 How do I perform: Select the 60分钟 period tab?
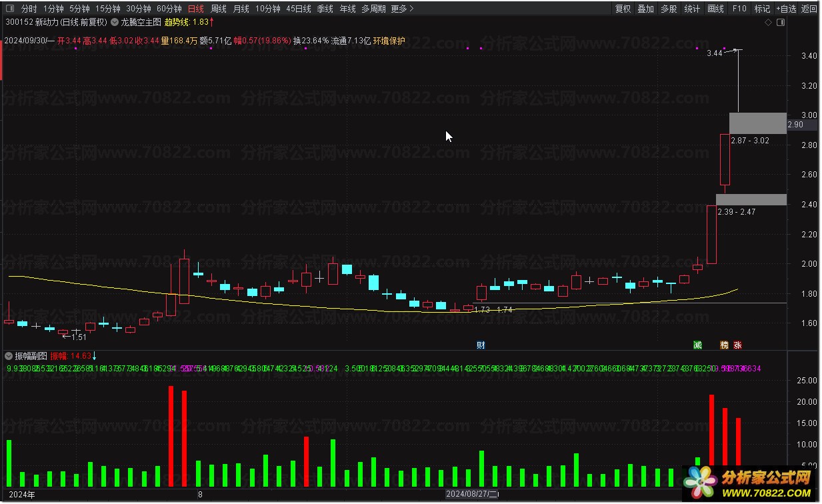(169, 9)
